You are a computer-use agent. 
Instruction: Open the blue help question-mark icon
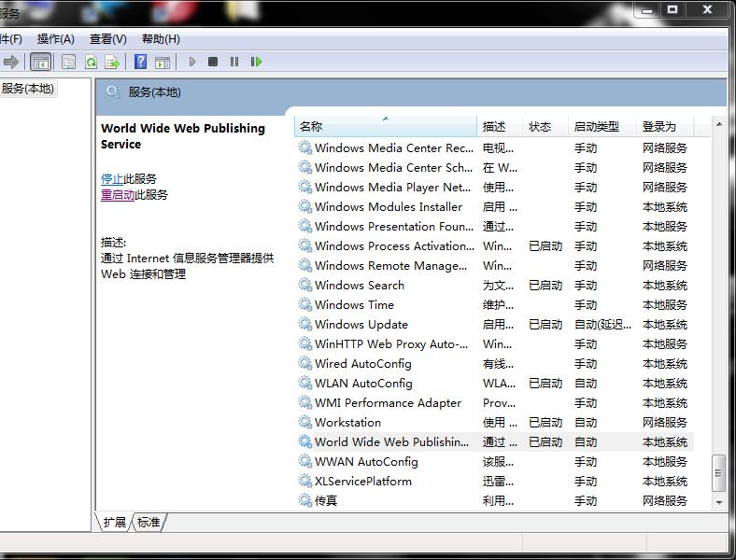point(140,62)
